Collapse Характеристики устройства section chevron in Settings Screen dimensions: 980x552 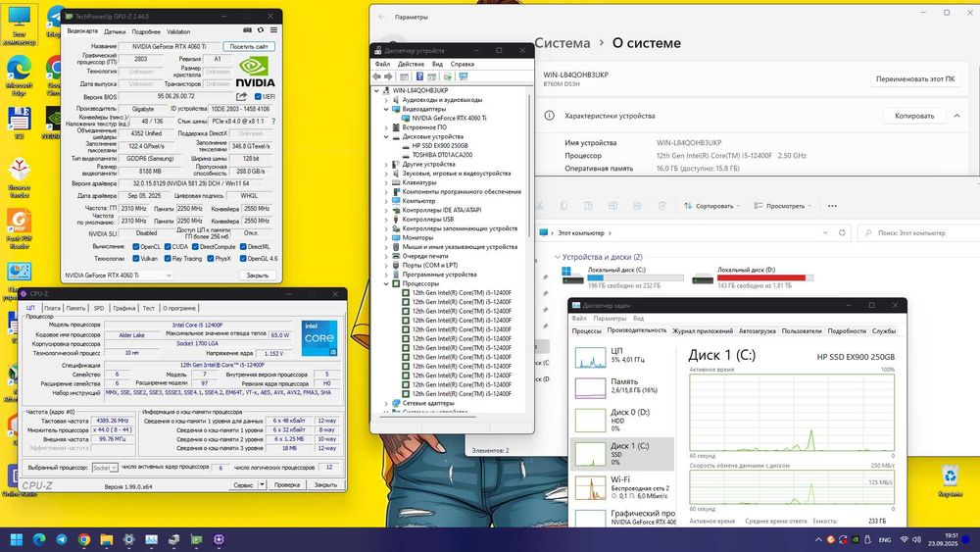click(x=956, y=116)
